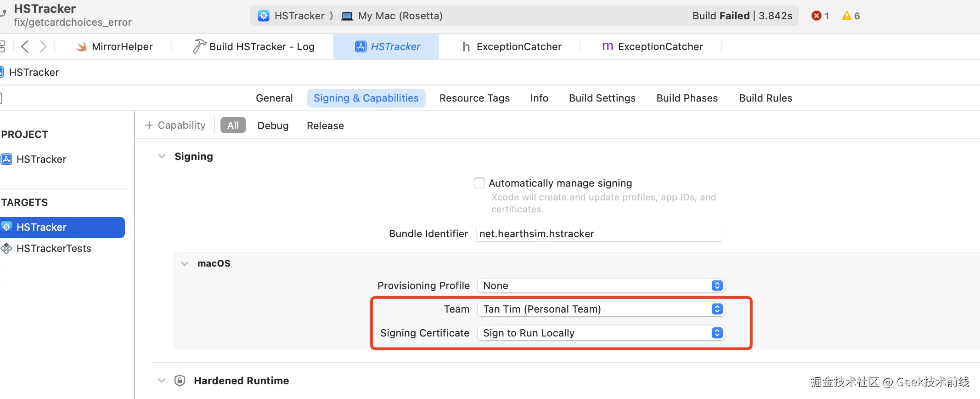
Task: Select the HSTracker editor tab
Action: pyautogui.click(x=386, y=46)
